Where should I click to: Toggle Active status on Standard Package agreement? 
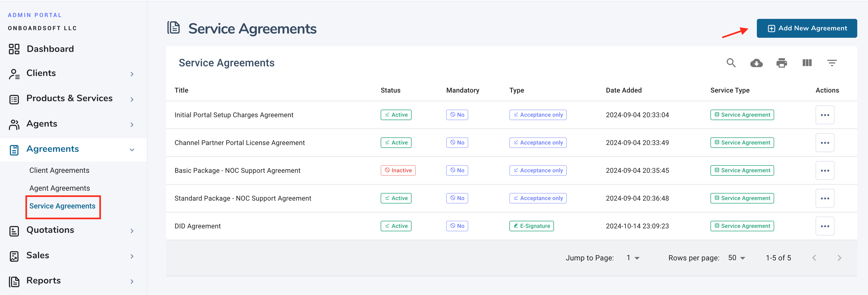[x=396, y=198]
